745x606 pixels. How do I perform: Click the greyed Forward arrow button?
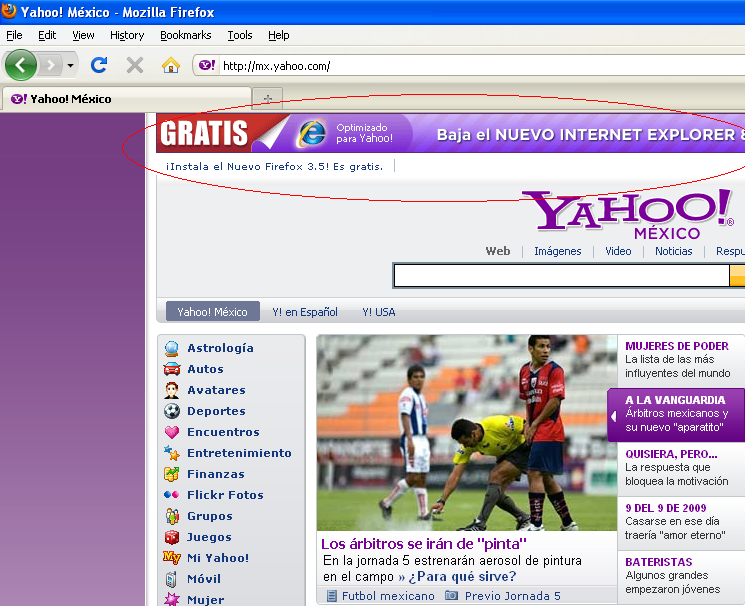(x=50, y=65)
